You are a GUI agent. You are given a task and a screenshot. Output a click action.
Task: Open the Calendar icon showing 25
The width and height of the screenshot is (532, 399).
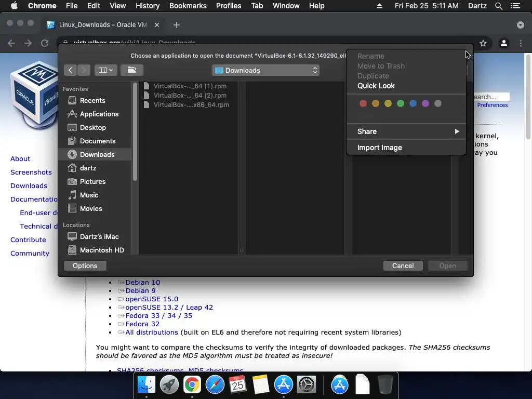point(237,385)
